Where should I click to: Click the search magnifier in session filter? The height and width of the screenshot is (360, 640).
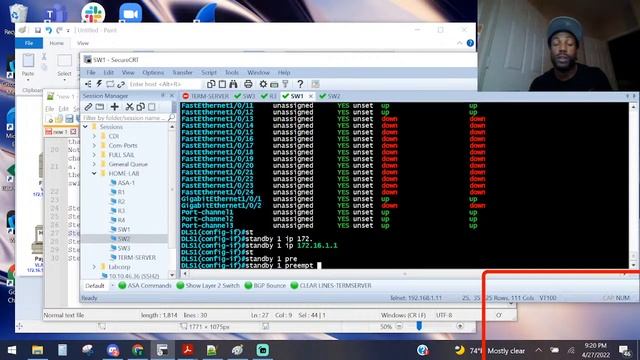(171, 118)
